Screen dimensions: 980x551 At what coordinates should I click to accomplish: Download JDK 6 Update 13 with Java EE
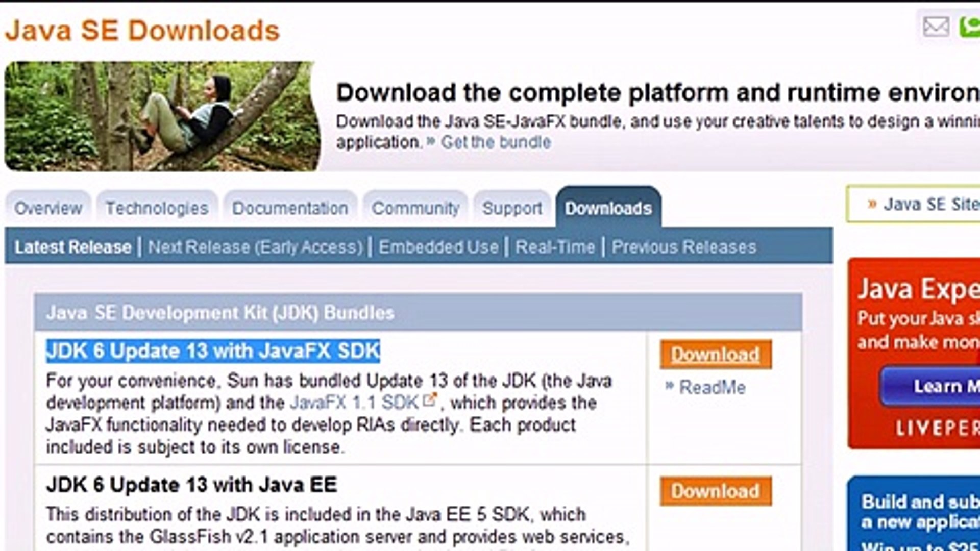715,491
